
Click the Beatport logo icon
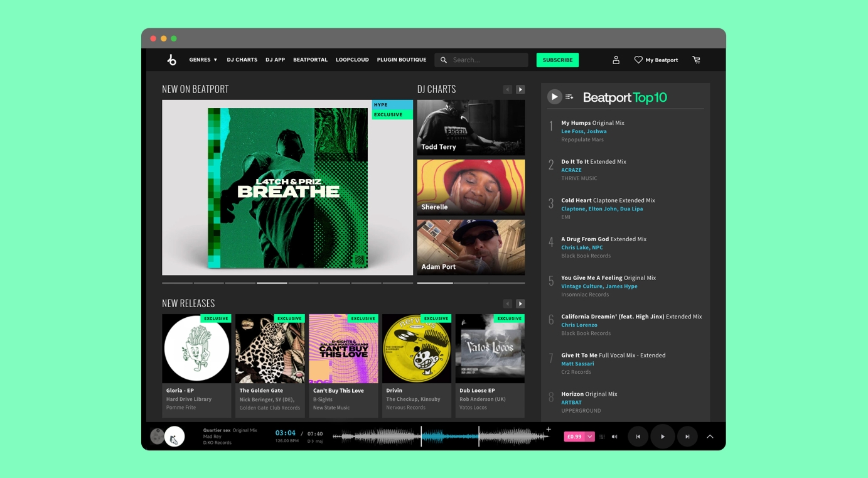pos(171,60)
